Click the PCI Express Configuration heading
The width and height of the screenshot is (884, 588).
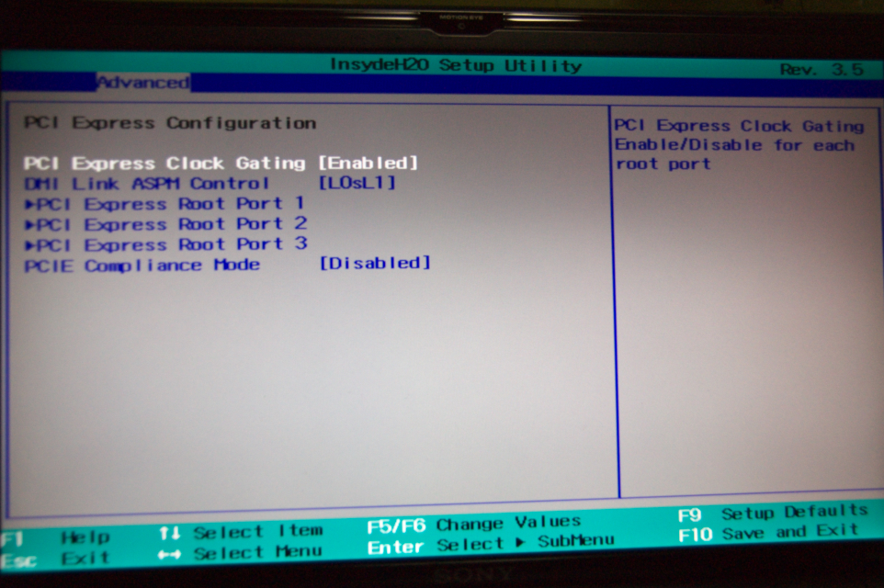coord(170,123)
